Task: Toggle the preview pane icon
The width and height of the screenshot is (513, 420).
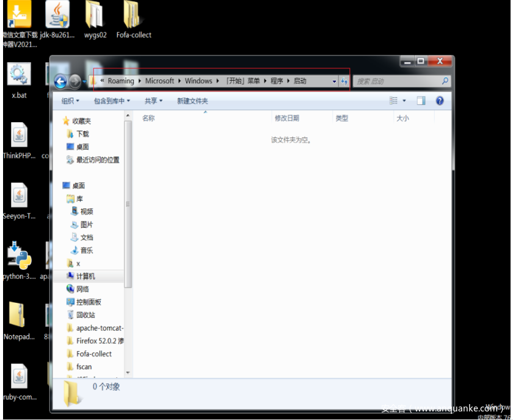Action: point(421,101)
